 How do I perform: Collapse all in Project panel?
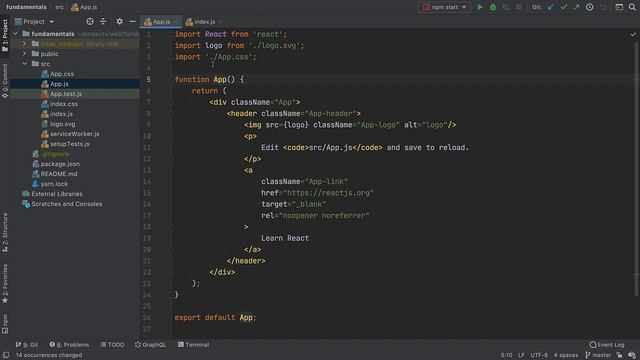(103, 21)
